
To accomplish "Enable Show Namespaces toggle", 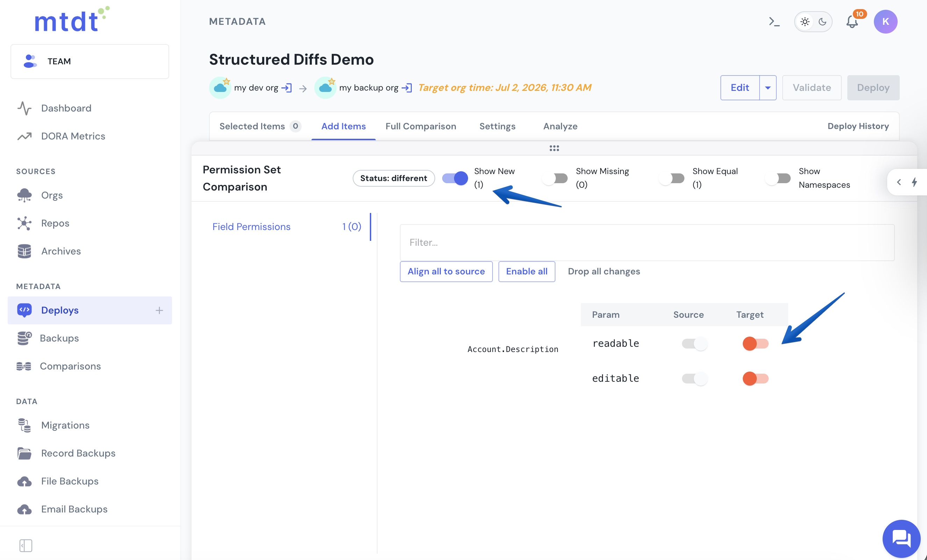I will tap(778, 178).
